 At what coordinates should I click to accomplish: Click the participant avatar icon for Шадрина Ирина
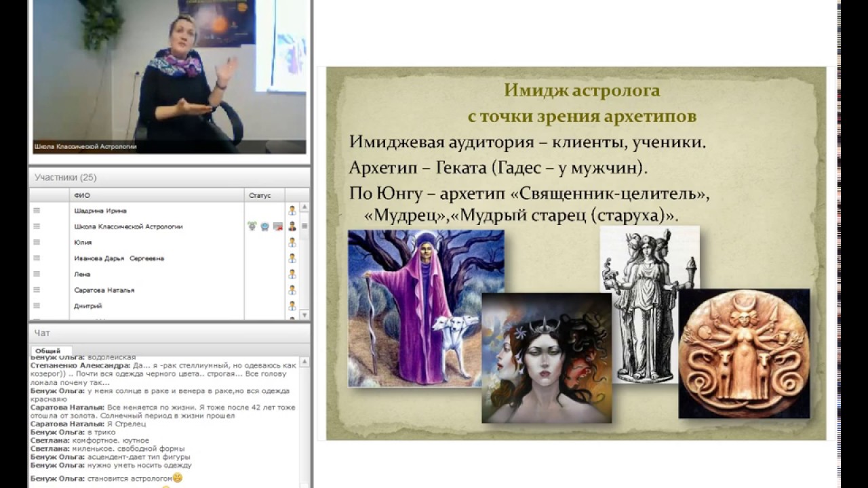pos(292,211)
